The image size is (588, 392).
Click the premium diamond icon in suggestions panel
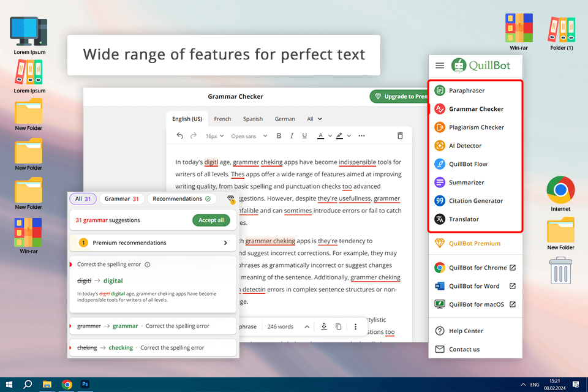click(231, 199)
